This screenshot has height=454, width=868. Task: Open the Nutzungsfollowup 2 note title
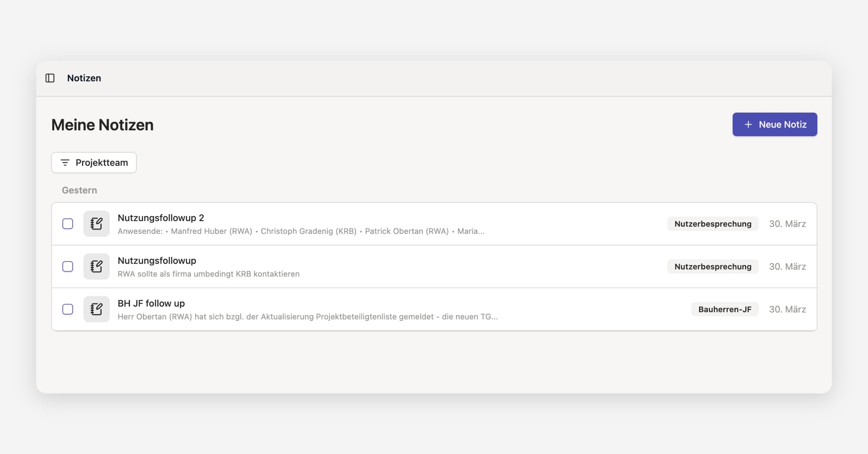161,218
